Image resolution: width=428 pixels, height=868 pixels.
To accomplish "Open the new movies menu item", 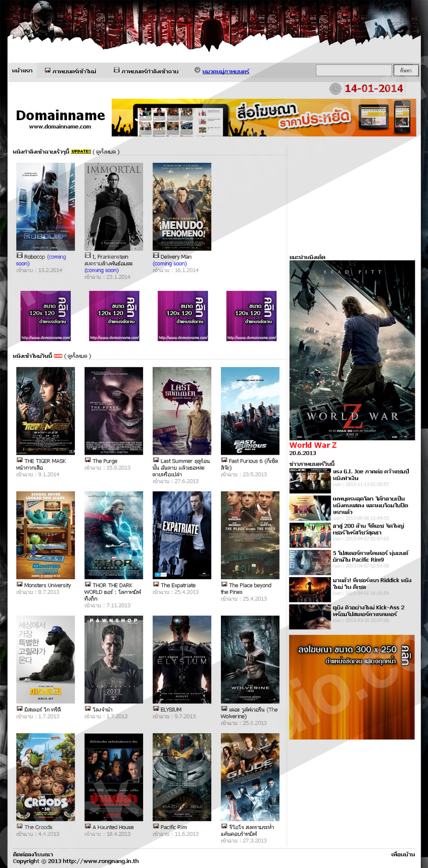I will click(74, 71).
